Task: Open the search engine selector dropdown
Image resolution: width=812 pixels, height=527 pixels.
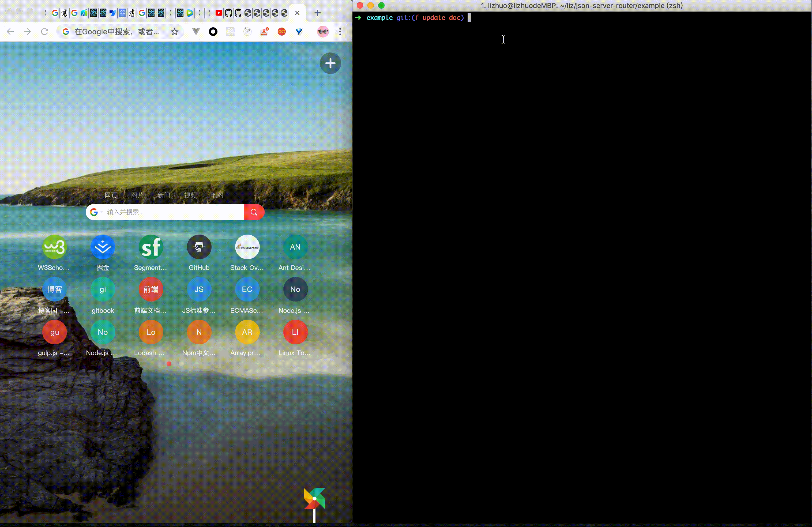Action: [x=96, y=212]
